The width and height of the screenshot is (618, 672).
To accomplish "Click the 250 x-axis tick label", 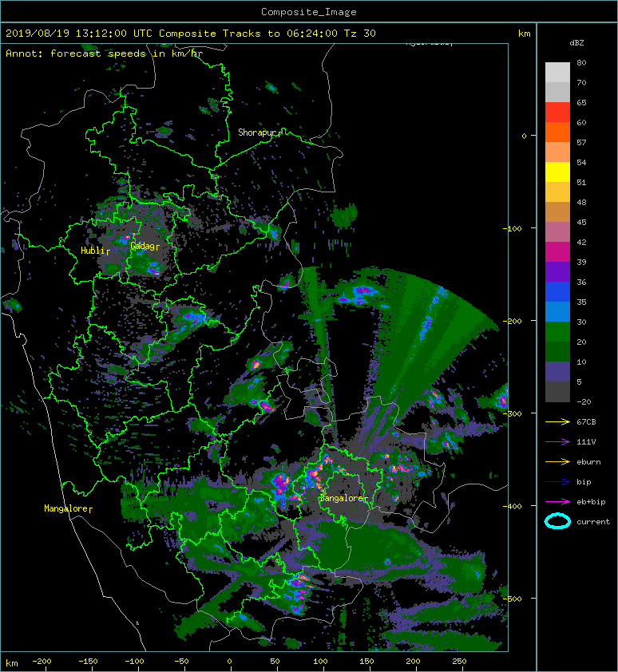I will click(x=459, y=662).
